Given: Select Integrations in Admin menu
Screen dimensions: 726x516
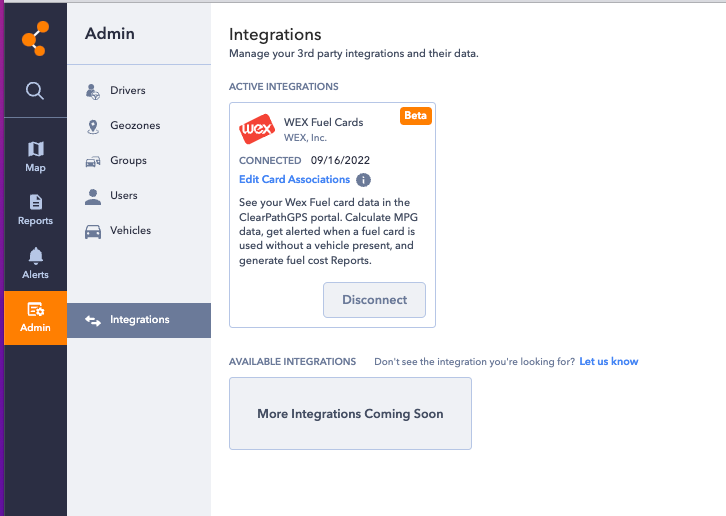Looking at the screenshot, I should (x=139, y=320).
